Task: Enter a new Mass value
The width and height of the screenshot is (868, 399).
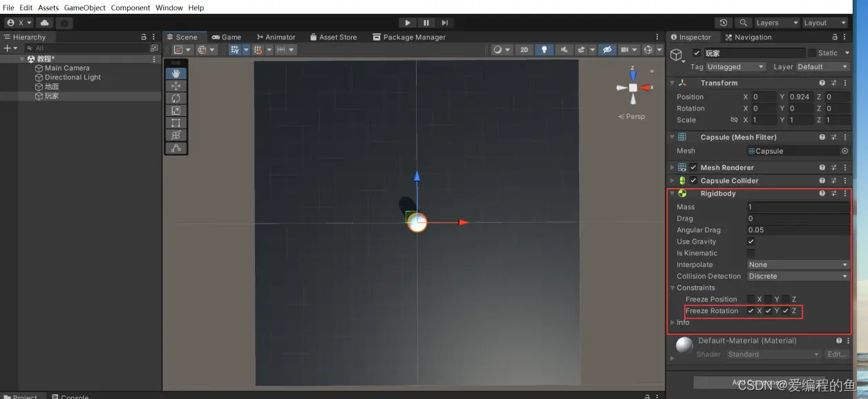Action: [798, 206]
